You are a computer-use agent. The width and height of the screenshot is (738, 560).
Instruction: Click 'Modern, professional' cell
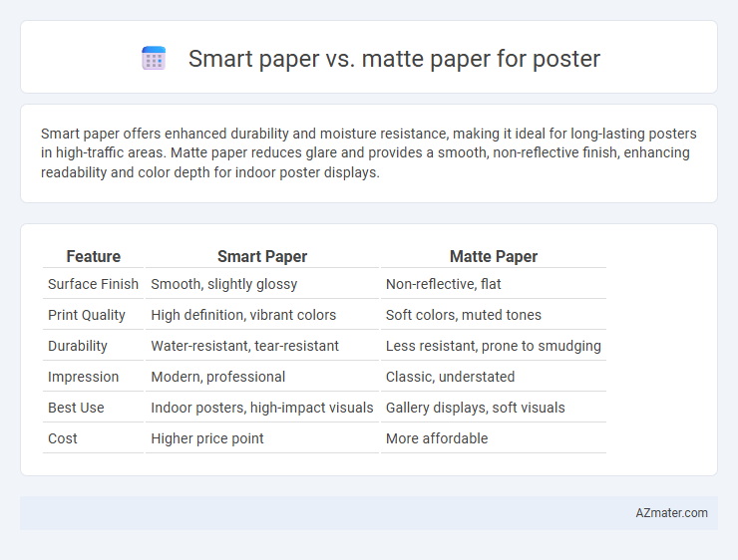pyautogui.click(x=218, y=377)
